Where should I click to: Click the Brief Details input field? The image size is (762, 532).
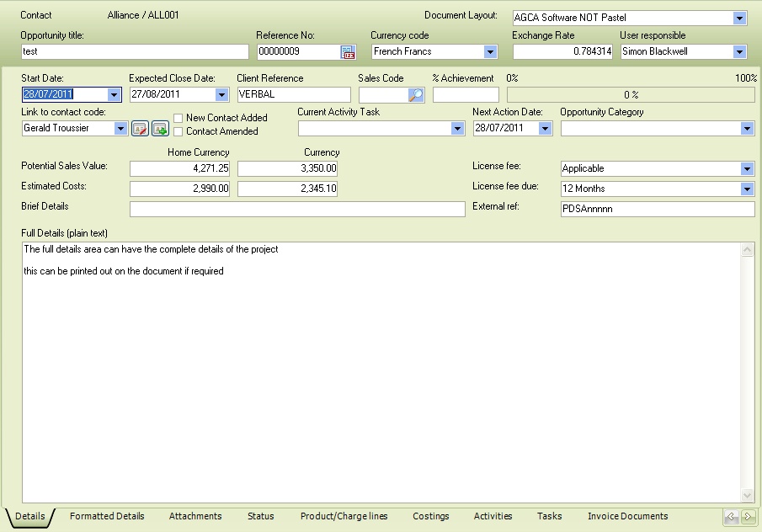pyautogui.click(x=297, y=209)
